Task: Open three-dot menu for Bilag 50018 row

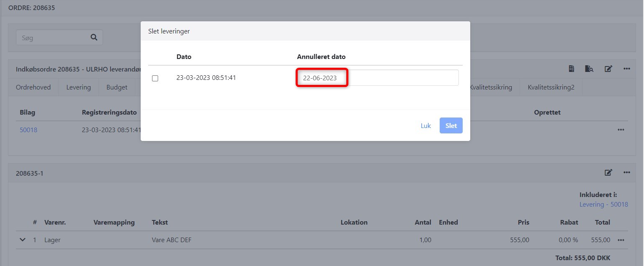Action: pos(621,130)
